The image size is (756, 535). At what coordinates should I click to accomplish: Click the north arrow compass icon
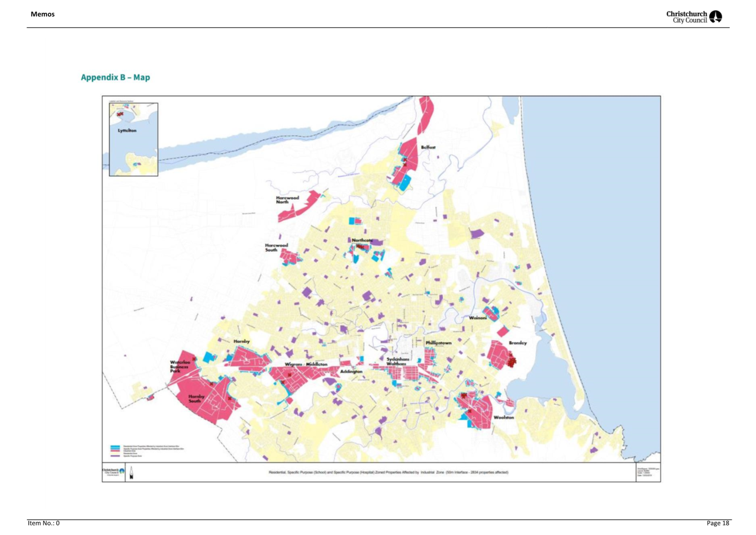(x=131, y=473)
